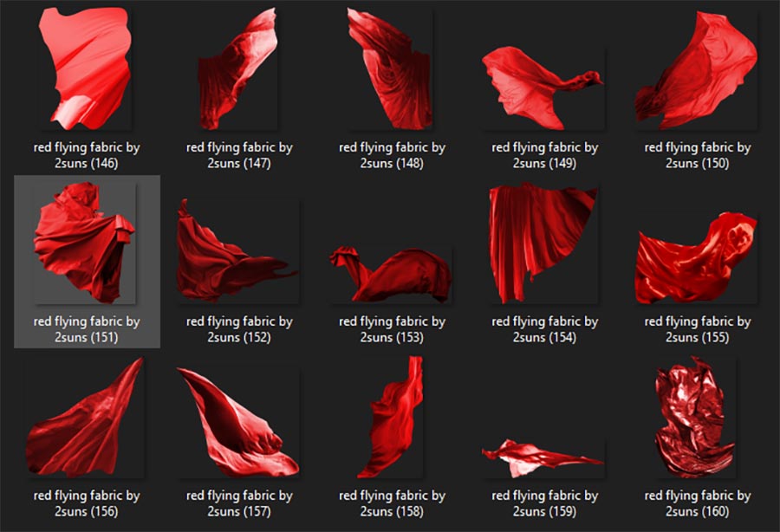Click file name 'red flying fabric by 2suns (153)'
The image size is (780, 532).
point(392,329)
